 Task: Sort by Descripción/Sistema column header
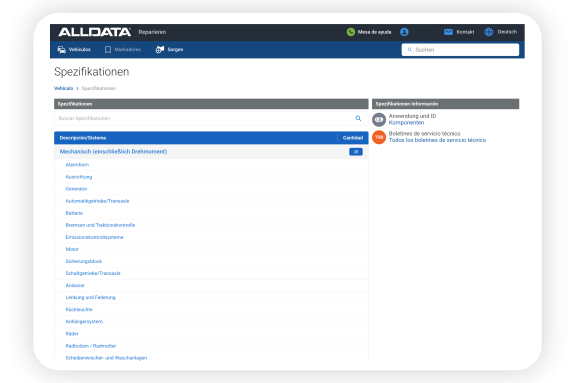click(x=83, y=138)
